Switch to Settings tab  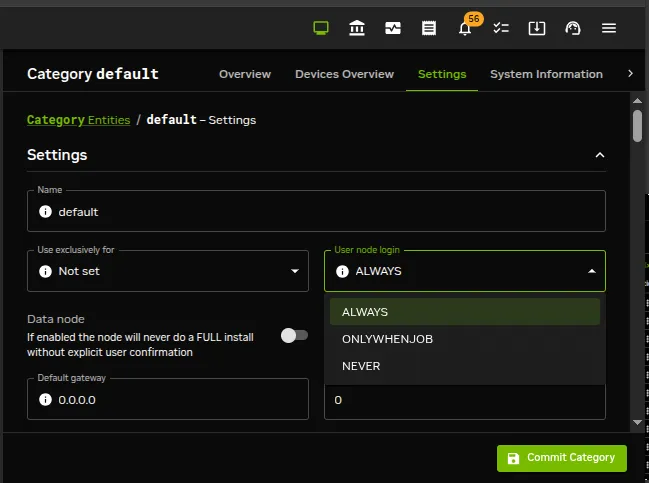[442, 74]
